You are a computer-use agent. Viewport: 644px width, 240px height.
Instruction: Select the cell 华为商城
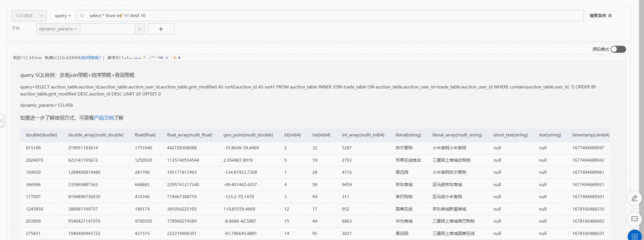click(x=404, y=221)
